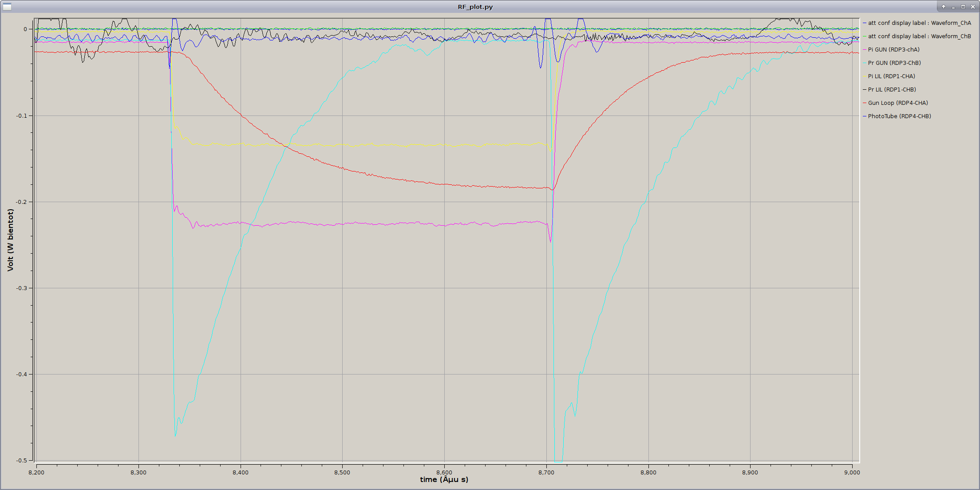This screenshot has height=490, width=980.
Task: Click the Pi LIL (RDP1-CHA) legend label
Action: (891, 76)
